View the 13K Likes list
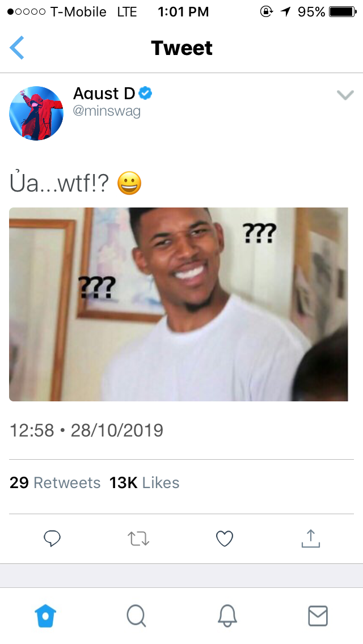 click(144, 482)
